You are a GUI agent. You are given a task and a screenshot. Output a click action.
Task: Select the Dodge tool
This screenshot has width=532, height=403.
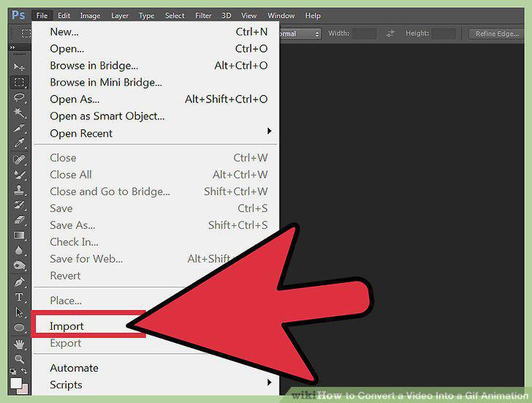(19, 265)
